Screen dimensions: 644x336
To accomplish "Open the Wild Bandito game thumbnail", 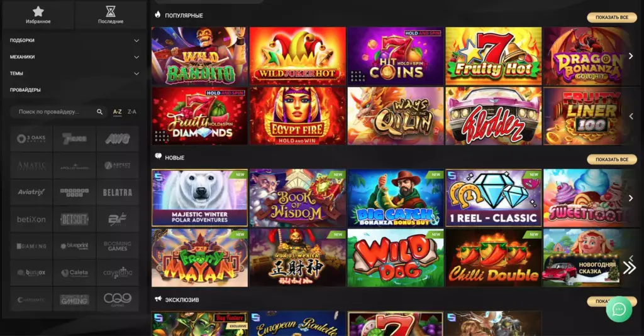I will pos(199,56).
